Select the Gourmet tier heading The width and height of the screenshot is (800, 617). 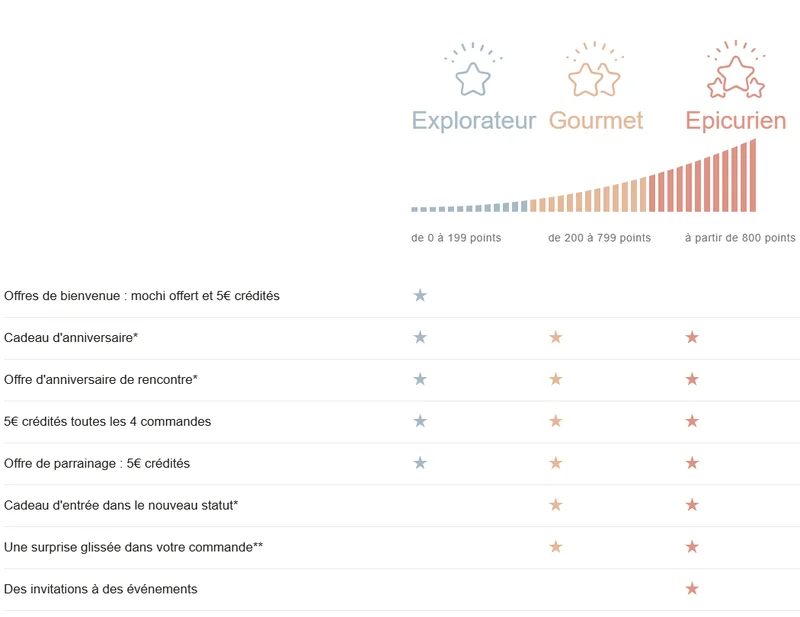596,120
